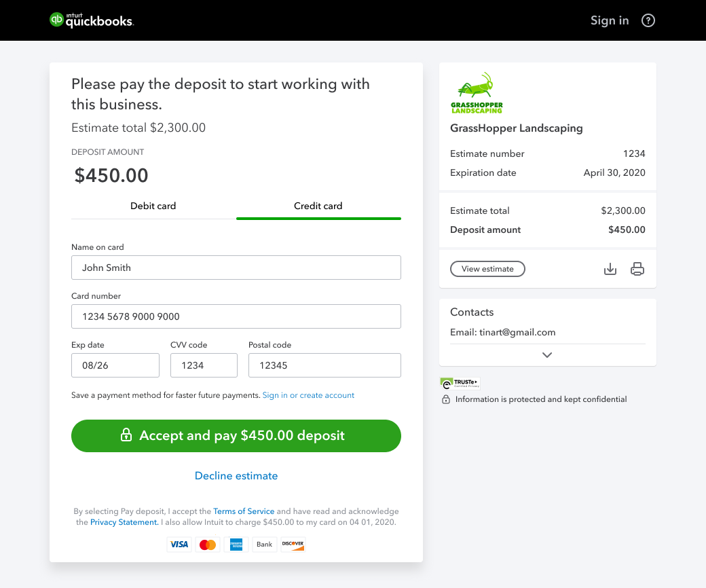Viewport: 706px width, 588px height.
Task: Expand the Contacts section chevron
Action: point(547,354)
